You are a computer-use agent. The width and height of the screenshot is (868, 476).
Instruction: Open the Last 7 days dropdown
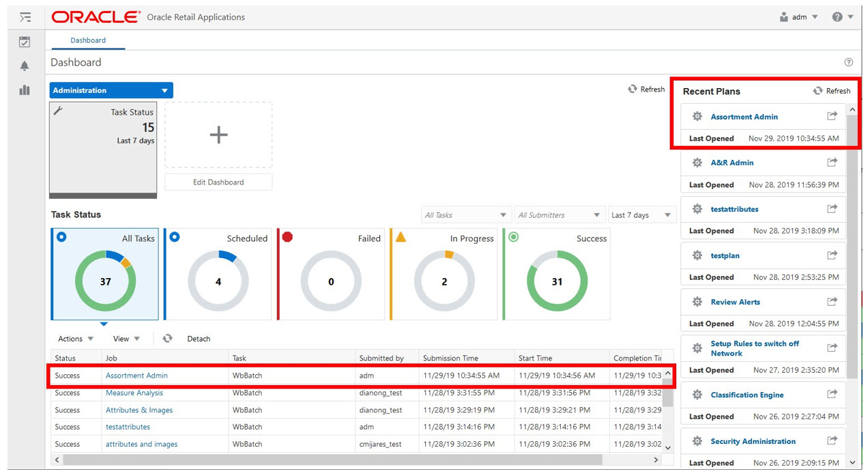641,215
